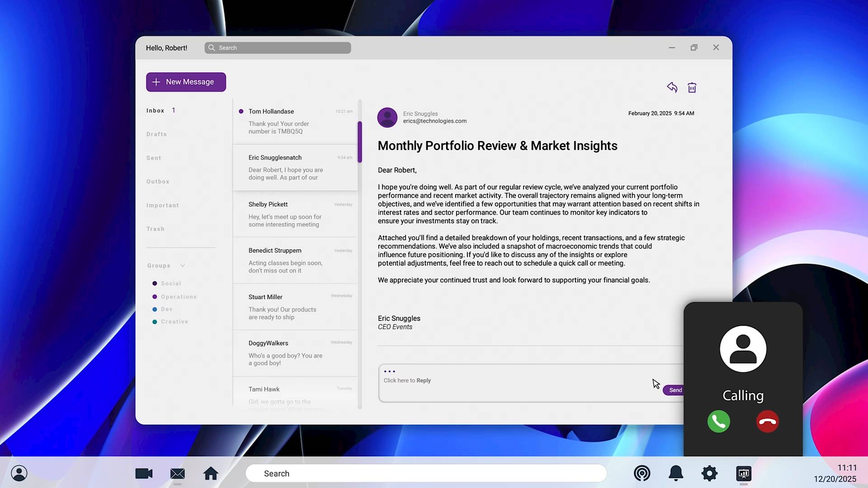
Task: Open the mail app in taskbar
Action: coord(177,474)
